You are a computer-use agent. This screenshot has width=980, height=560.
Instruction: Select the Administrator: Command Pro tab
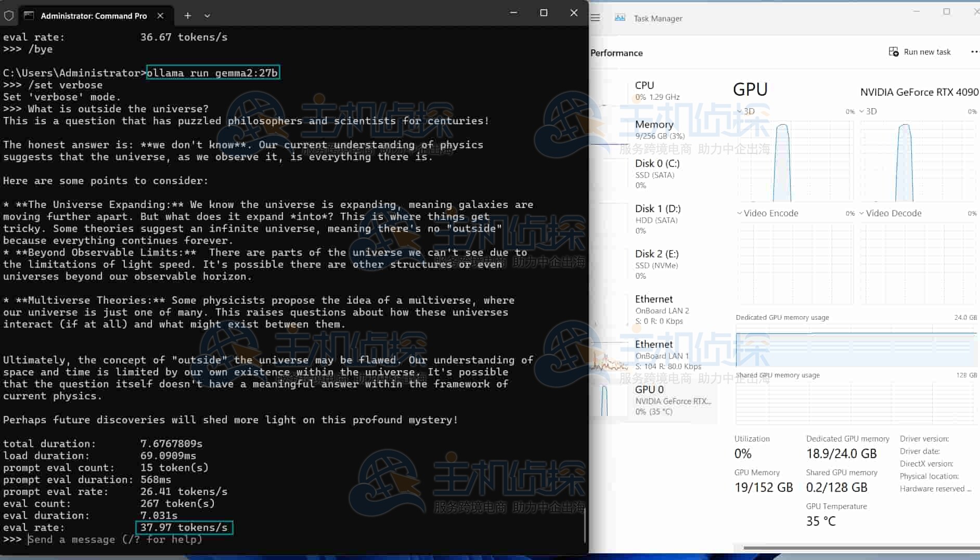(x=94, y=16)
